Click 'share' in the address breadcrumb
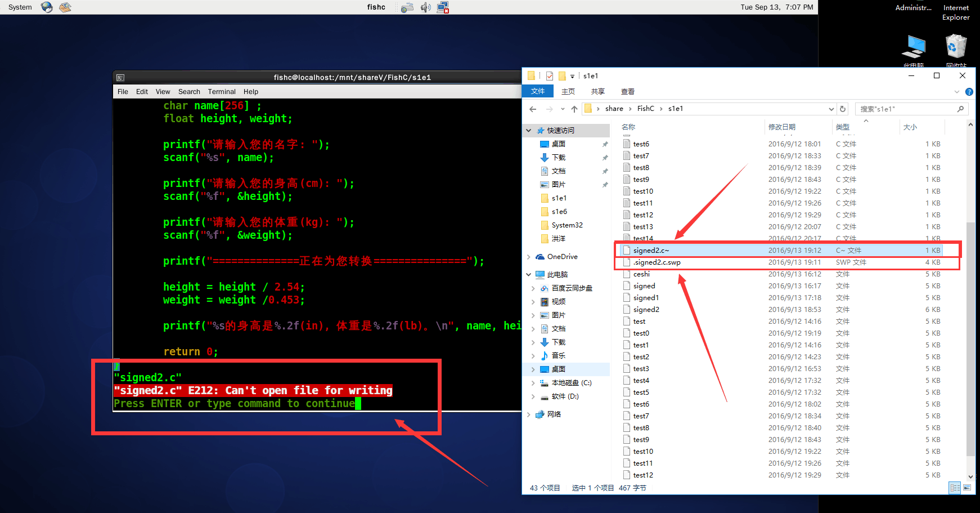 [x=614, y=109]
